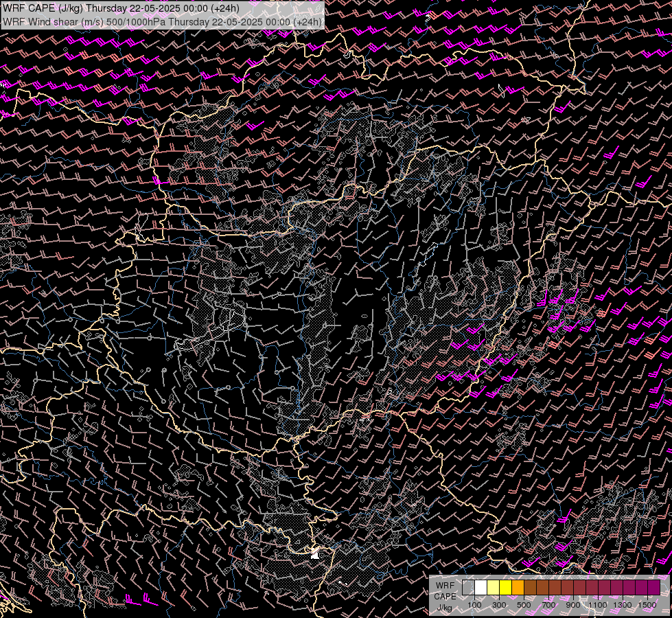Select the white legend swatch

[481, 587]
